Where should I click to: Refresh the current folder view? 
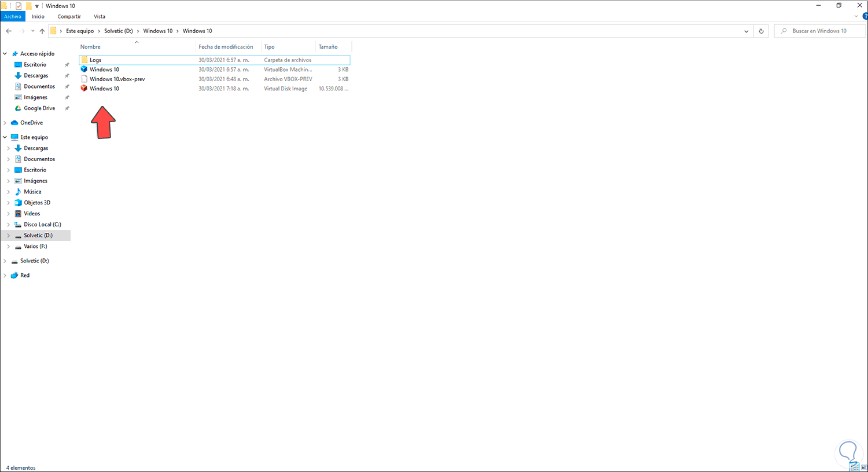(761, 31)
